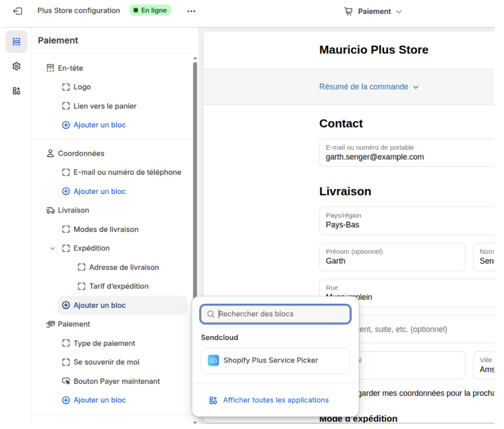Select Se souvenir de moi block
504x429 pixels.
tap(106, 362)
